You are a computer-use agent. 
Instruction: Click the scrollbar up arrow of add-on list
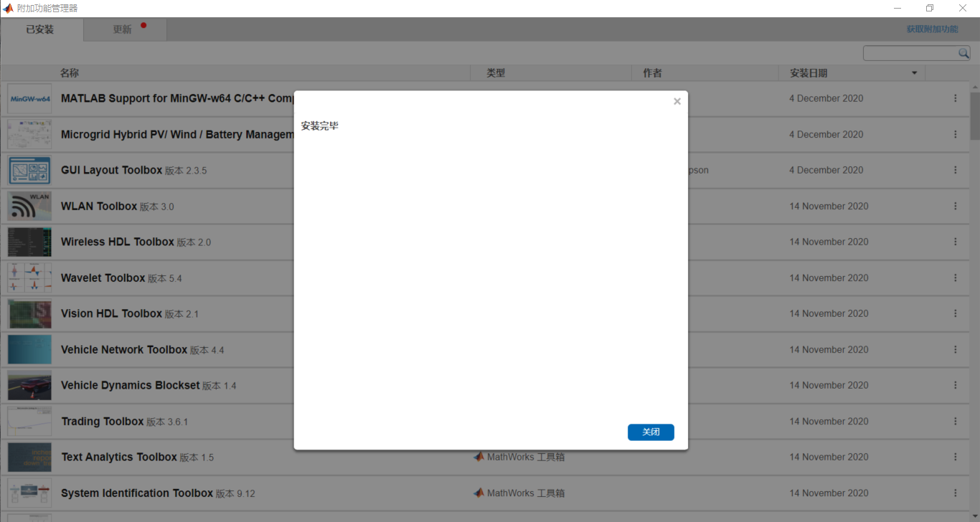click(x=975, y=87)
